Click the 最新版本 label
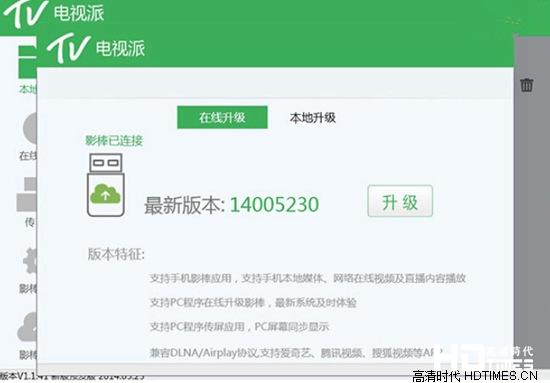 coord(184,205)
